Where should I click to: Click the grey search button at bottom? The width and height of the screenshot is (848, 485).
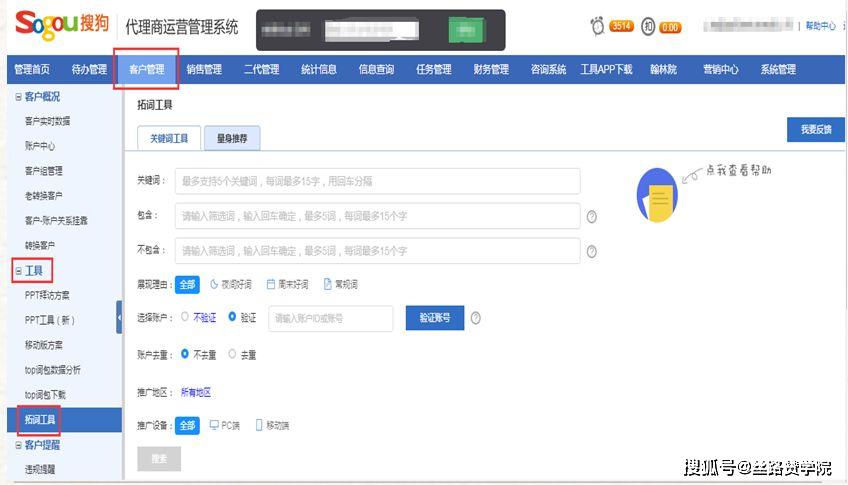[159, 459]
